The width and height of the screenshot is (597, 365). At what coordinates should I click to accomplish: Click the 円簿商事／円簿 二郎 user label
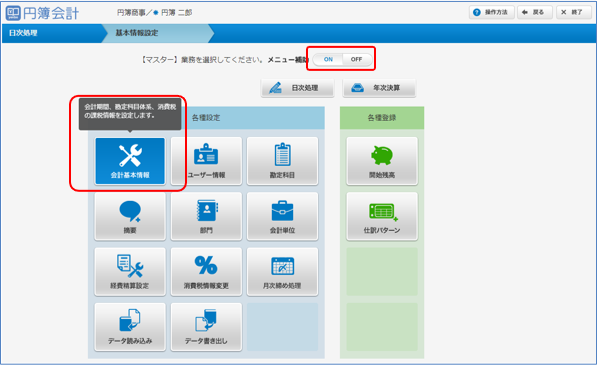click(154, 13)
